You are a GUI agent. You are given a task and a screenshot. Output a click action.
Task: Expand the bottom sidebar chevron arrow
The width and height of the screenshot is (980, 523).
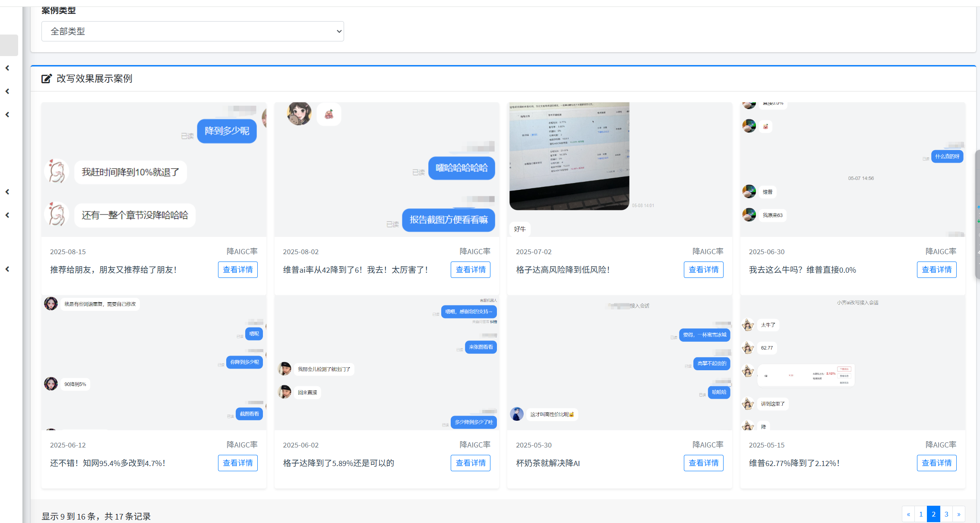7,269
